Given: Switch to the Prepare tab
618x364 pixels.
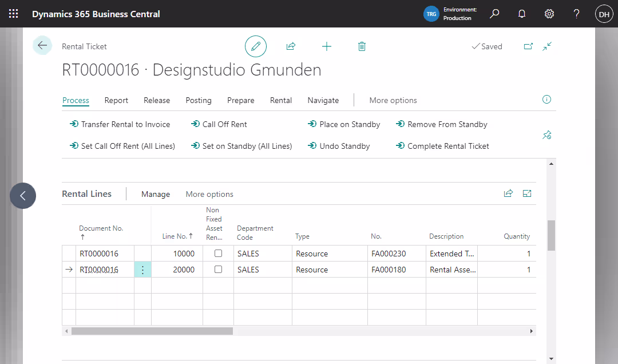Looking at the screenshot, I should (241, 100).
